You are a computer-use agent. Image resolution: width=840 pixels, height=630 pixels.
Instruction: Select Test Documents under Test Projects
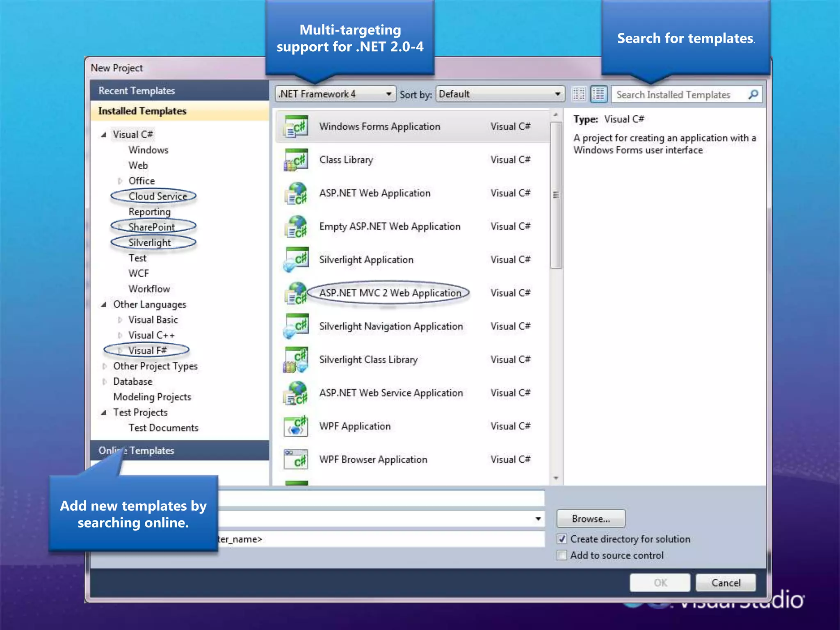click(163, 428)
